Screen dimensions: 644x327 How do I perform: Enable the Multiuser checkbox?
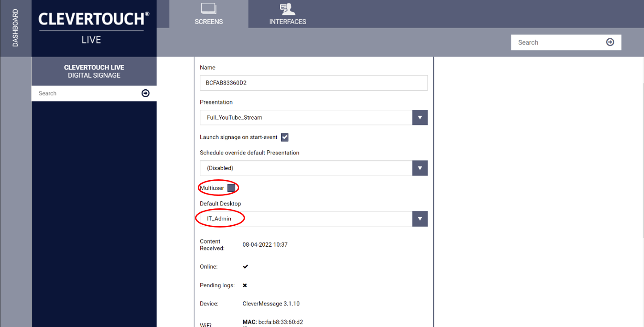[231, 188]
